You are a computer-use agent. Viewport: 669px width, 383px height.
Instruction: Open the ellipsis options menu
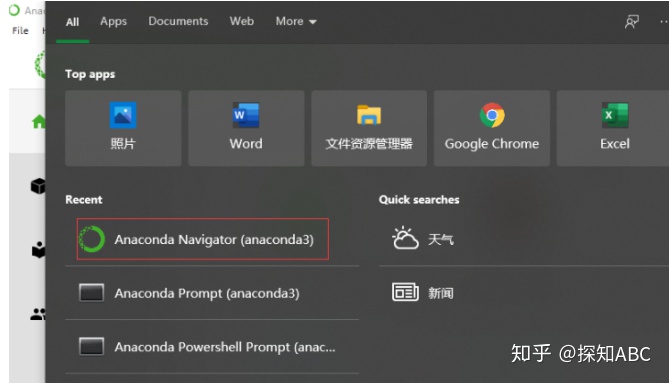(x=664, y=21)
